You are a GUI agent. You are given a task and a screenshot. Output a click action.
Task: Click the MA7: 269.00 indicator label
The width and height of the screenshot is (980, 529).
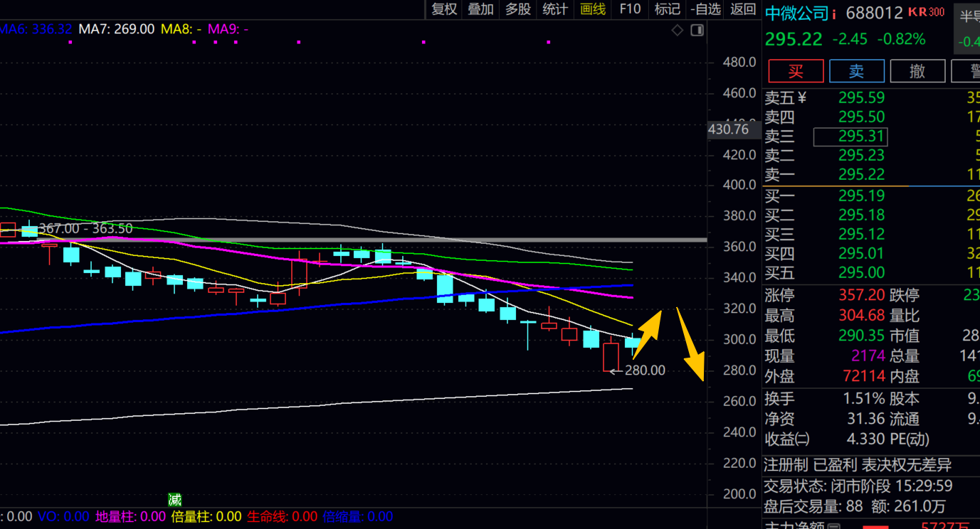116,29
